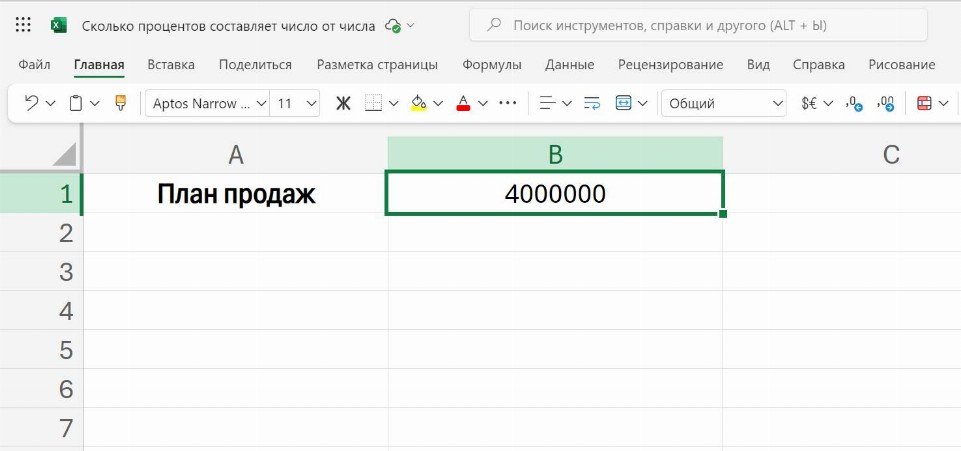Image resolution: width=961 pixels, height=451 pixels.
Task: Click the merge cells icon
Action: 624,103
